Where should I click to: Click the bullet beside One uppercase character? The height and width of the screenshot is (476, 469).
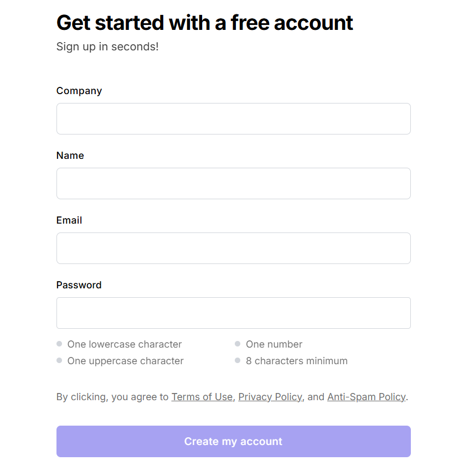59,360
